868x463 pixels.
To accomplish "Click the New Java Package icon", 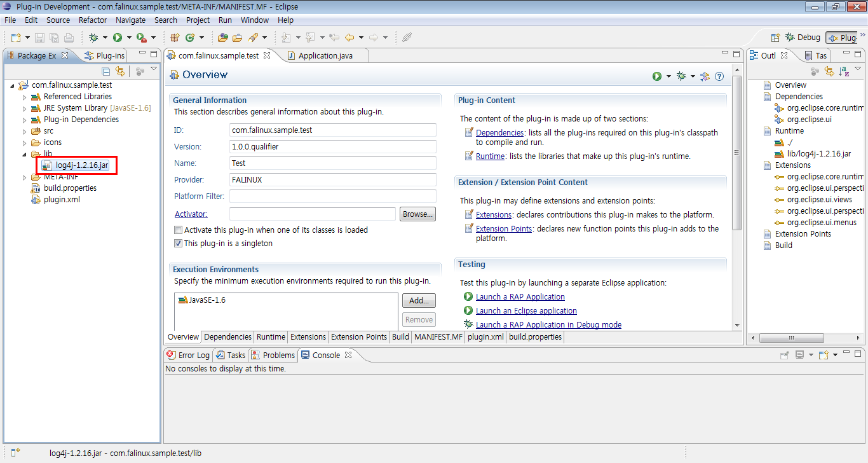I will point(175,38).
